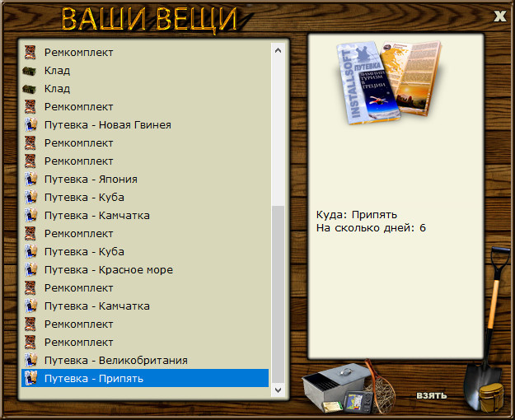
Task: Select the Клад chest icon directly above a Ремкомплект
Action: click(x=29, y=89)
